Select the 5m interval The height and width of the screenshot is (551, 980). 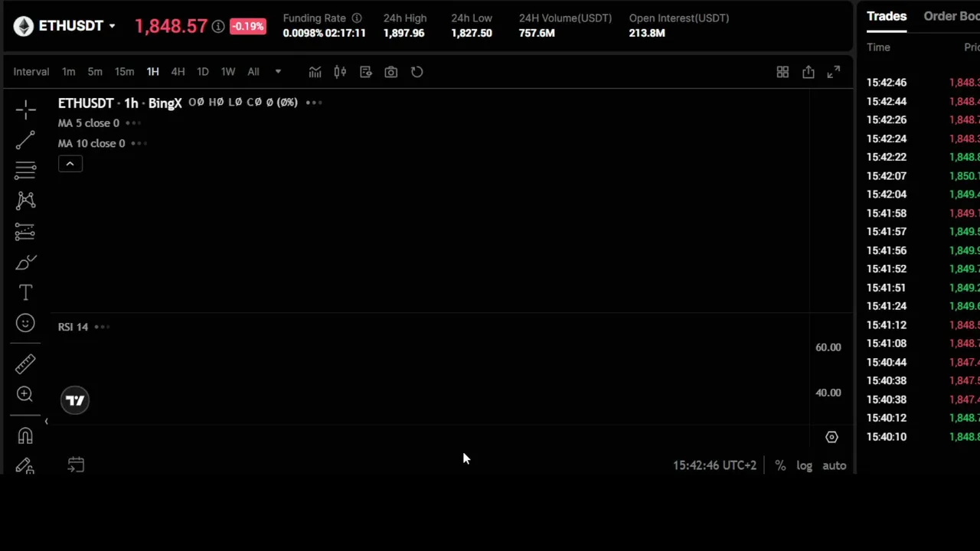[95, 72]
